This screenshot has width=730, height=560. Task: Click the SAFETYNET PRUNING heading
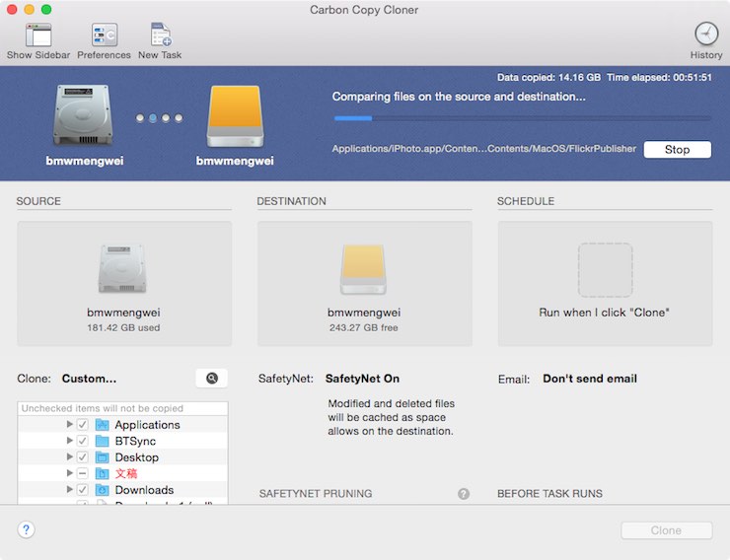click(316, 494)
